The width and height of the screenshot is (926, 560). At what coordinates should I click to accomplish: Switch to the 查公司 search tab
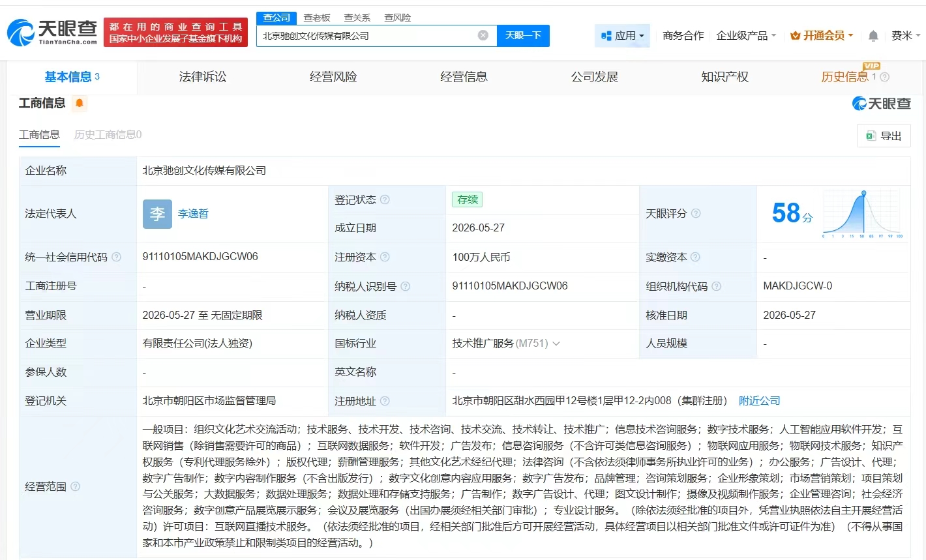click(277, 18)
